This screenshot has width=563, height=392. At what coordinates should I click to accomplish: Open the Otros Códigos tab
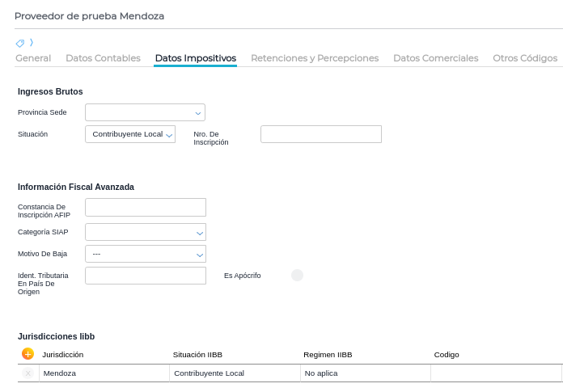[x=525, y=58]
